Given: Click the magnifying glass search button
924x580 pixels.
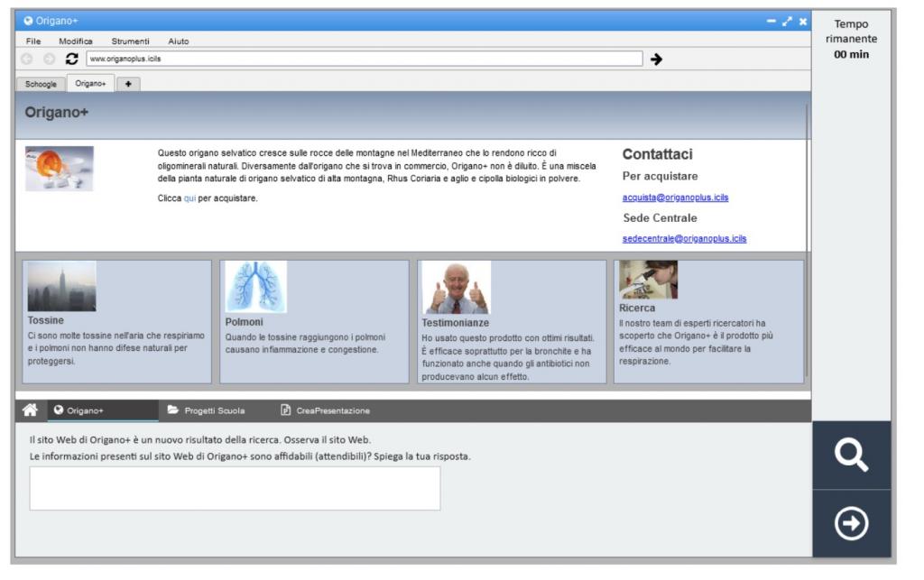Looking at the screenshot, I should pos(851,456).
